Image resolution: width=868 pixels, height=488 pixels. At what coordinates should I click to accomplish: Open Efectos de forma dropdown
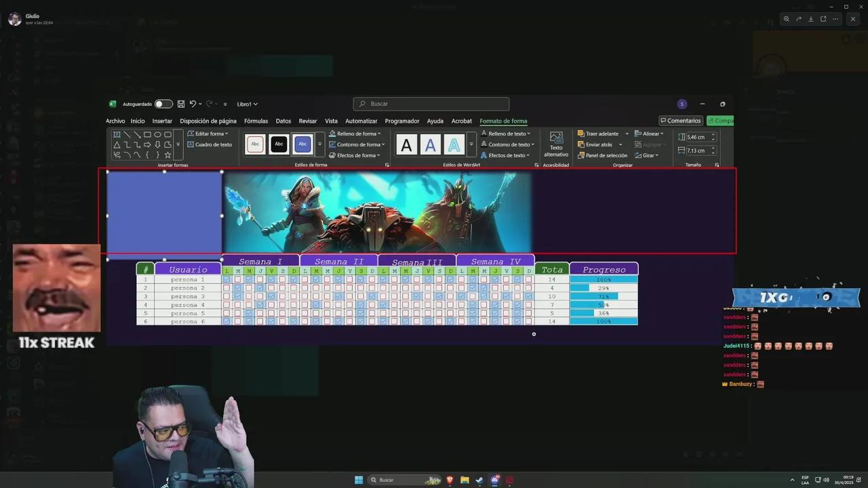[355, 155]
